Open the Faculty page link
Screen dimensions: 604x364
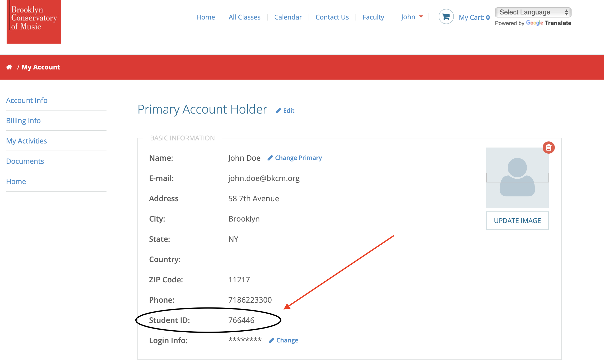[x=373, y=17]
